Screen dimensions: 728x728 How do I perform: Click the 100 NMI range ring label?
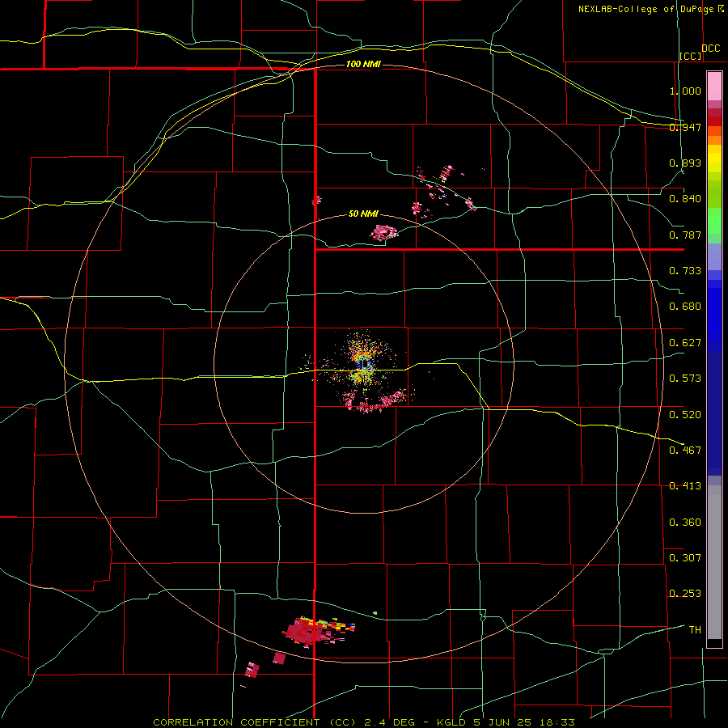363,64
